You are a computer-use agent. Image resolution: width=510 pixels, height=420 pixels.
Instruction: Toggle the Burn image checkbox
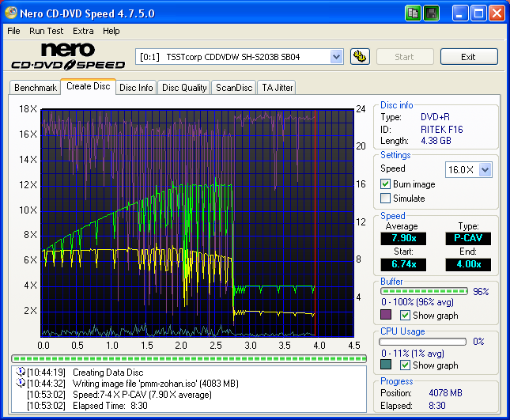pos(385,184)
